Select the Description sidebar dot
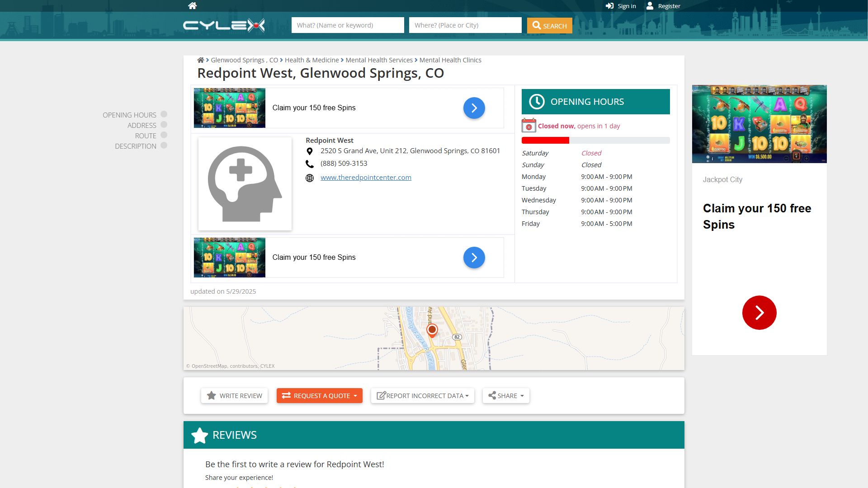 click(164, 145)
